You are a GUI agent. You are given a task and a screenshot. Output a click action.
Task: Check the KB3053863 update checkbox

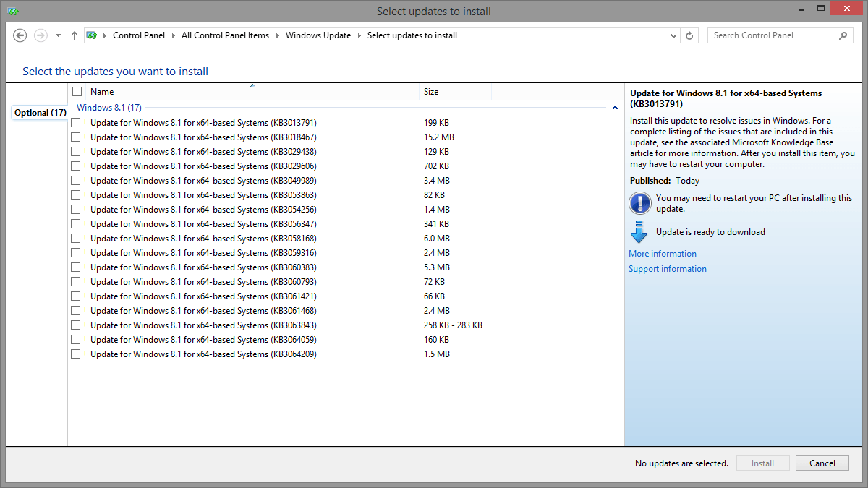[76, 195]
